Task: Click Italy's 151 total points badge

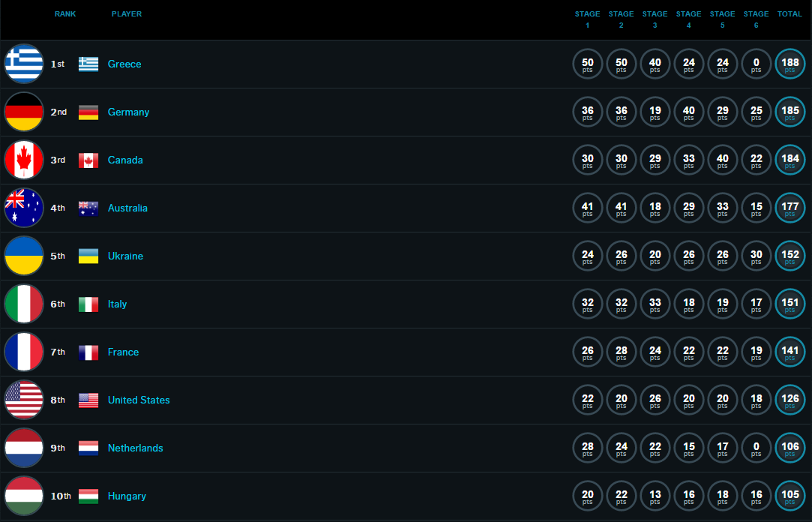Action: pos(790,304)
